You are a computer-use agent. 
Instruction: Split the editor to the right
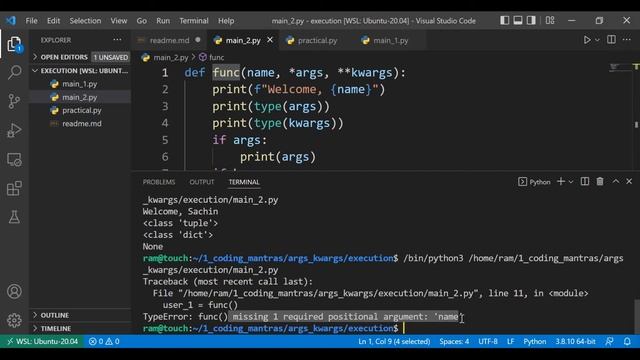click(x=611, y=40)
